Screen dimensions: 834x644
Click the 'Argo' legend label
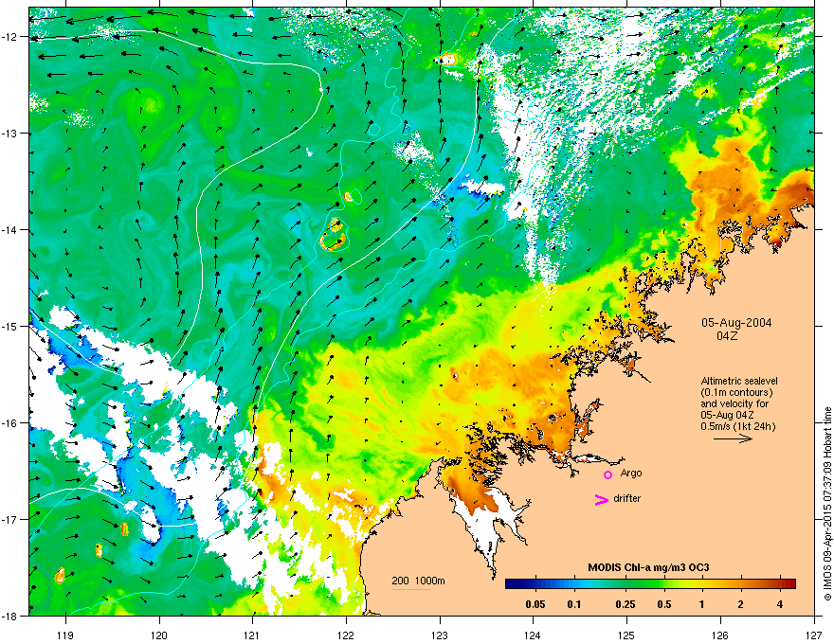[x=631, y=473]
